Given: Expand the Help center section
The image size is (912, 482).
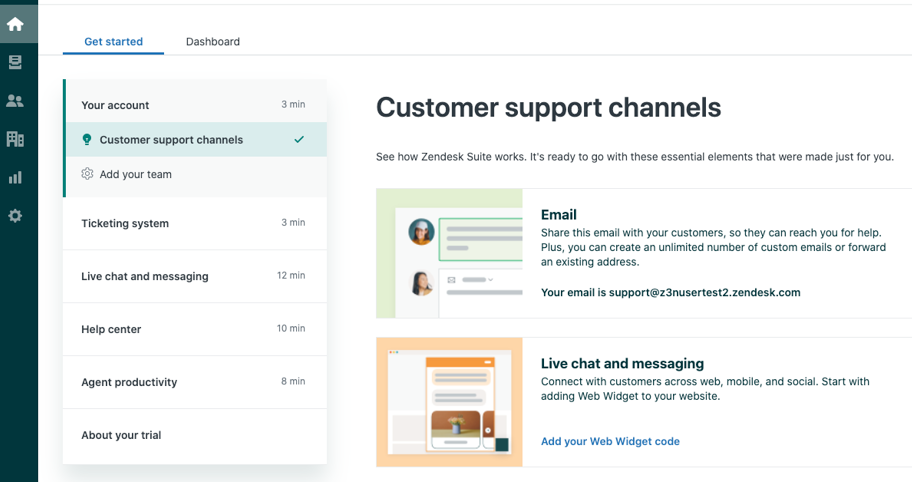Looking at the screenshot, I should 194,329.
